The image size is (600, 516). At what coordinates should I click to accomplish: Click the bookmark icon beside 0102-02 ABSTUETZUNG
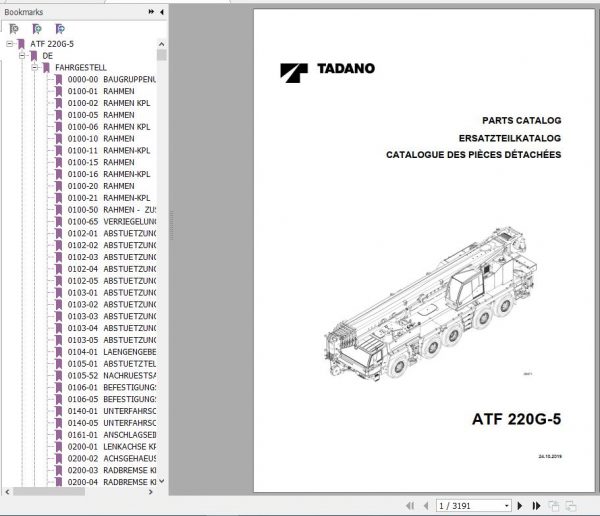pyautogui.click(x=59, y=245)
